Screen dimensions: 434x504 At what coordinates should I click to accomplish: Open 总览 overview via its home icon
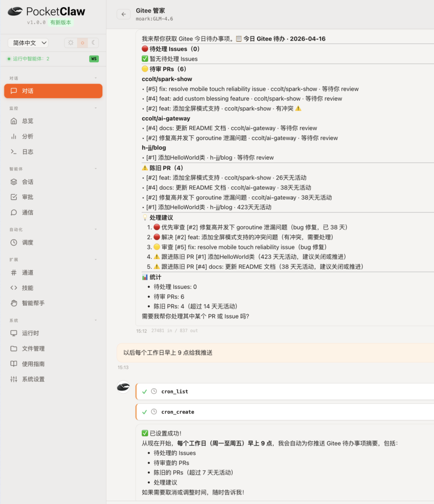coord(14,121)
